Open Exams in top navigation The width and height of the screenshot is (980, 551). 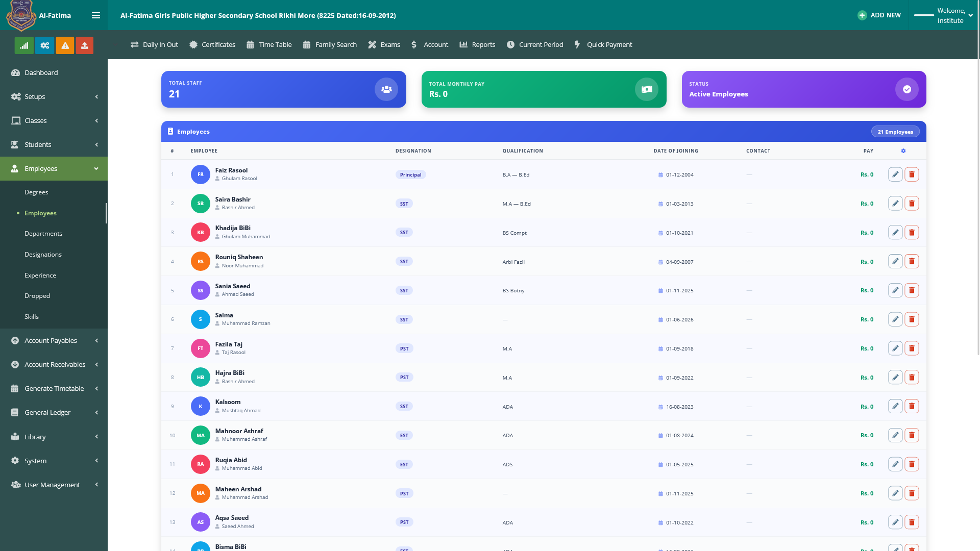384,45
